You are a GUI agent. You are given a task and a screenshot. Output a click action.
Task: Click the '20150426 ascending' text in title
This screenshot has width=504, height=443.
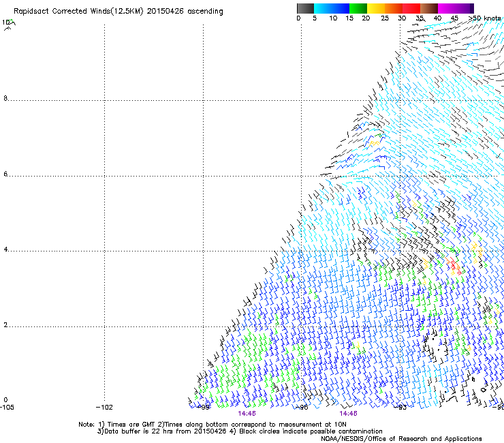tap(185, 12)
